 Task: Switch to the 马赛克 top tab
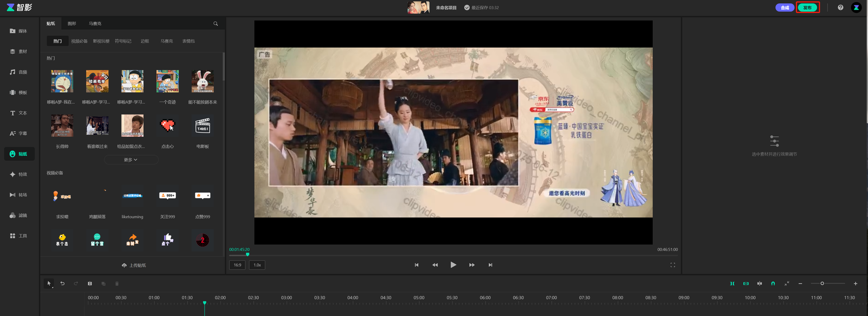[95, 23]
